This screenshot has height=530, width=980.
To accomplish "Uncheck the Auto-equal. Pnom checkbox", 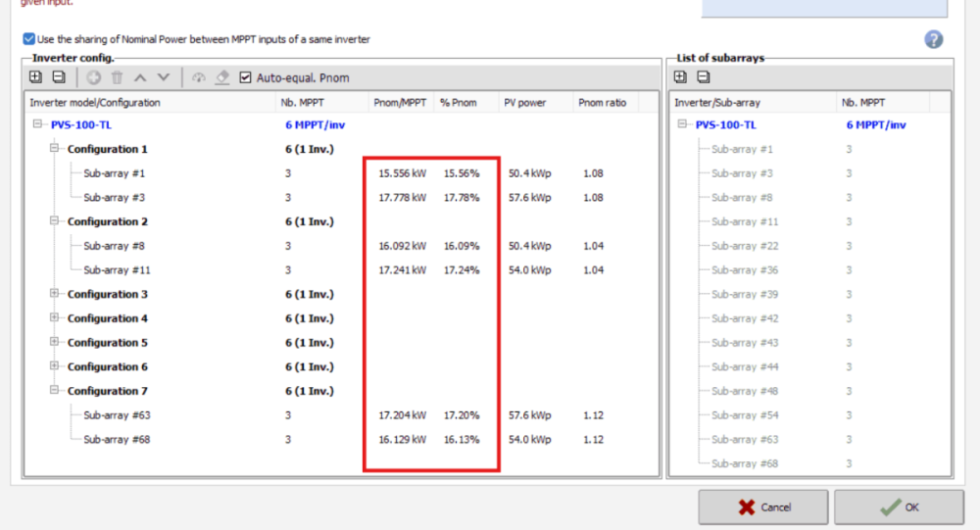I will click(246, 77).
